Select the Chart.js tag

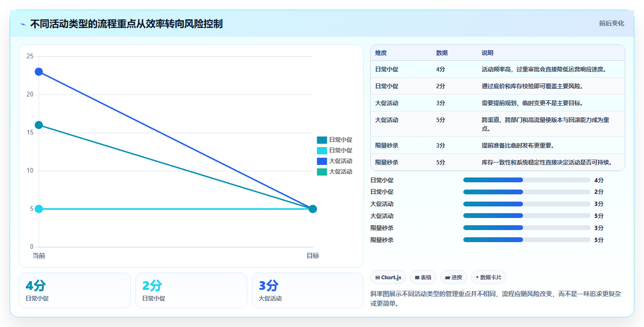(388, 277)
